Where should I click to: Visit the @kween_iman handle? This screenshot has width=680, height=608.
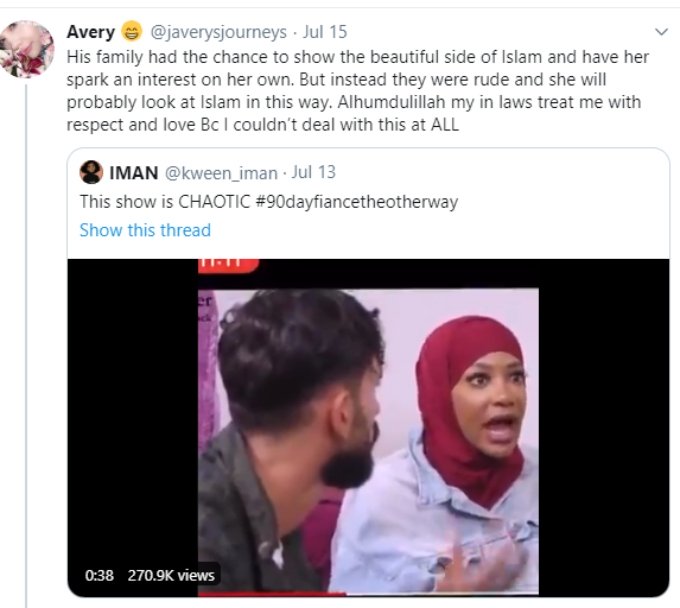(x=221, y=173)
